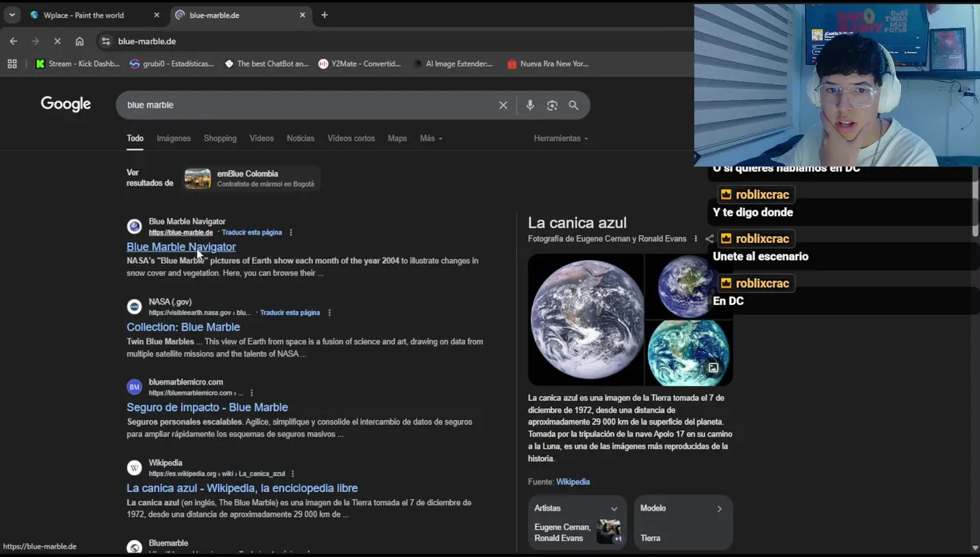Open Eugene Cernan artist thumbnail
This screenshot has width=980, height=557.
coord(608,531)
